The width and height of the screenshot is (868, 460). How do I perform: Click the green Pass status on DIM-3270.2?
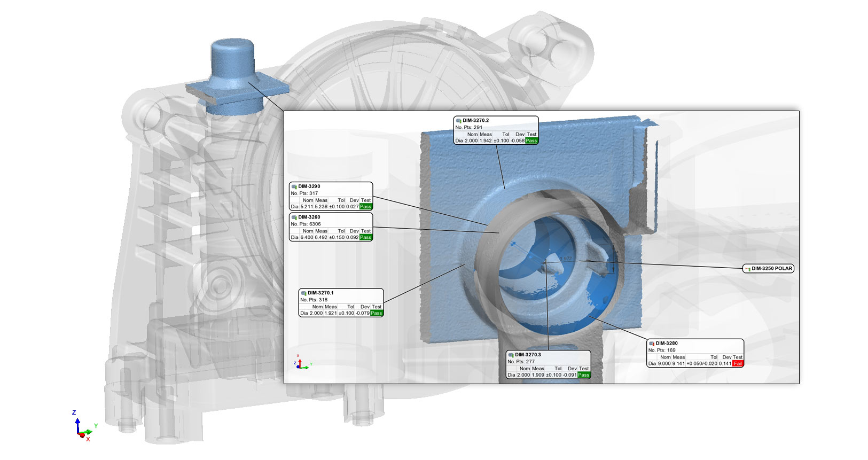531,141
